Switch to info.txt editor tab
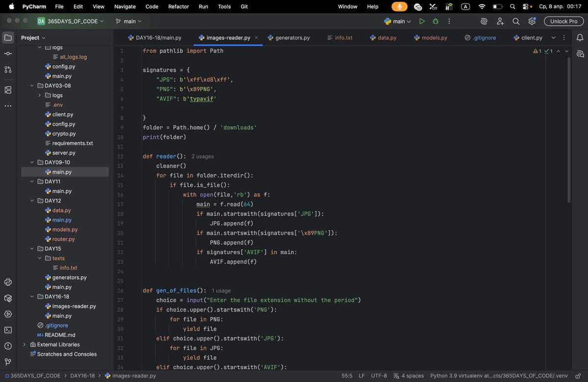The width and height of the screenshot is (588, 382). 339,38
